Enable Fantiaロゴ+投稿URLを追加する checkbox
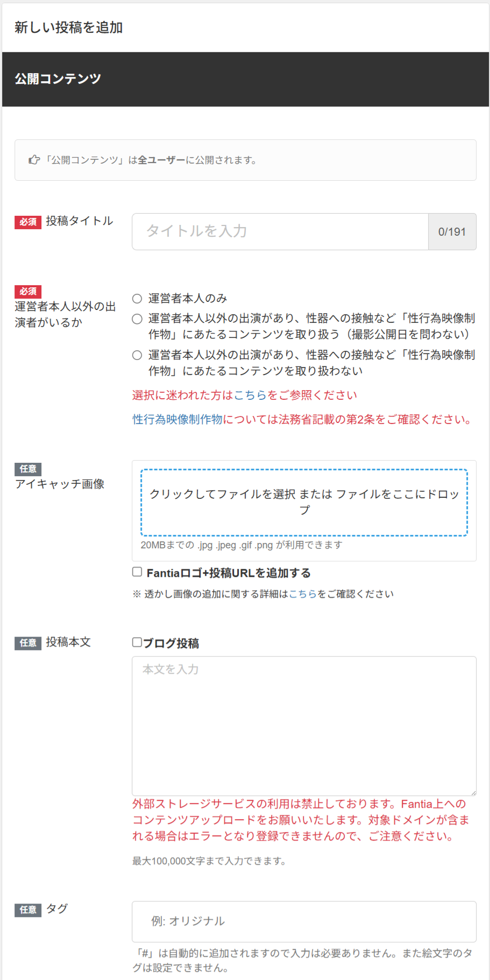 pos(137,572)
